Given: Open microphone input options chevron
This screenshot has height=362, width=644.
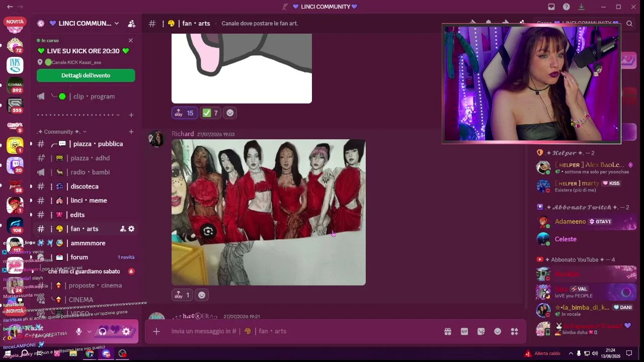Looking at the screenshot, I should [x=89, y=331].
